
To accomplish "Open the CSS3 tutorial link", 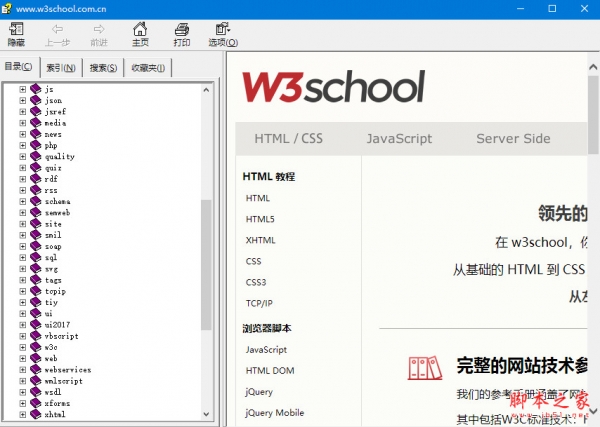I will (256, 282).
